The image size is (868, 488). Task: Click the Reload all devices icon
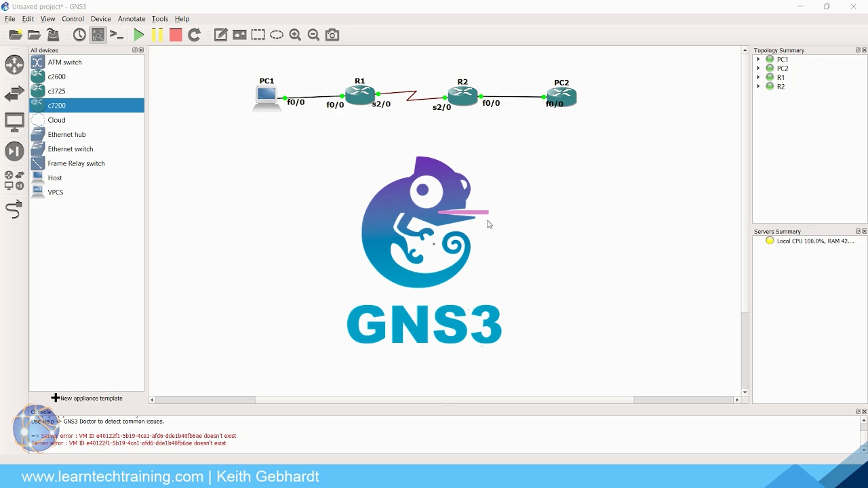195,35
